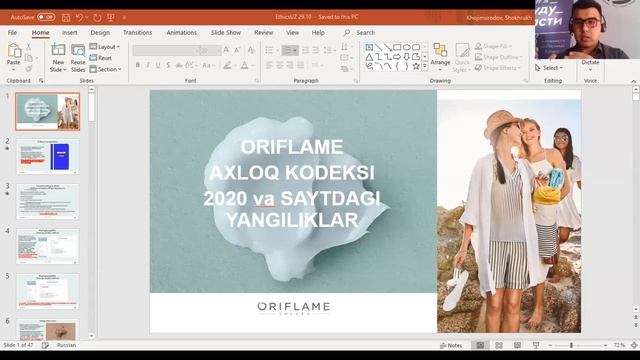Switch to Reading View icon
Screen dimensions: 640x360
pos(517,345)
